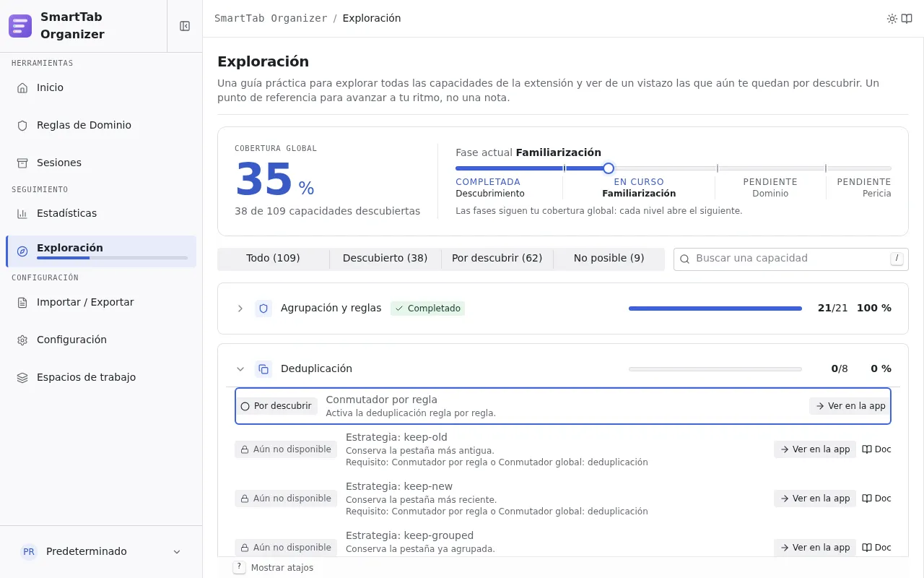Viewport: 924px width, 578px height.
Task: Click Ver en la app for keep-old
Action: 815,449
